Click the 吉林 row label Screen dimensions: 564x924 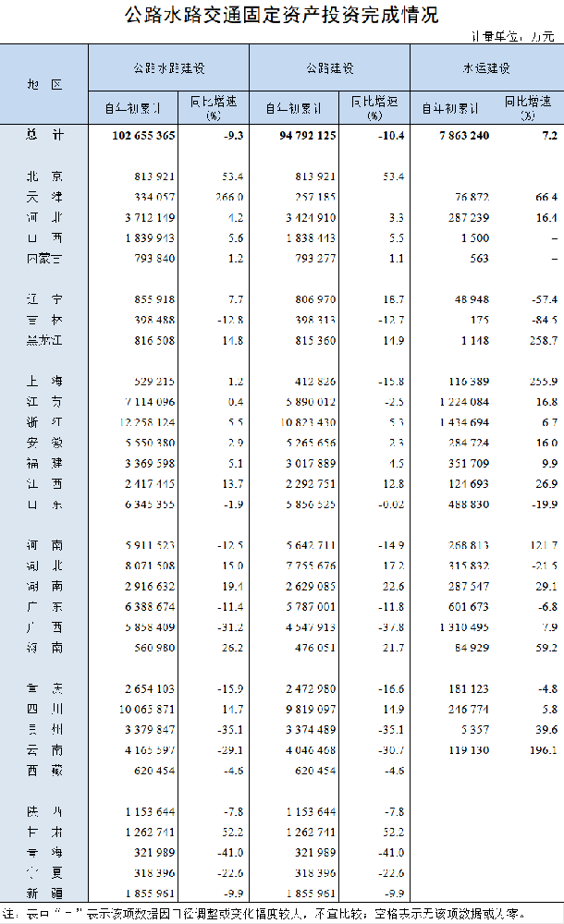(44, 320)
